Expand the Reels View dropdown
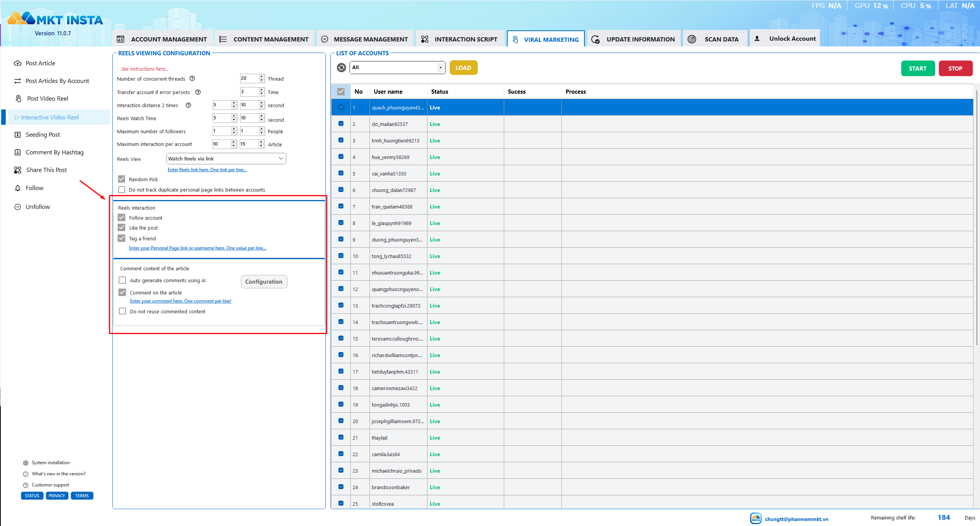 [226, 159]
